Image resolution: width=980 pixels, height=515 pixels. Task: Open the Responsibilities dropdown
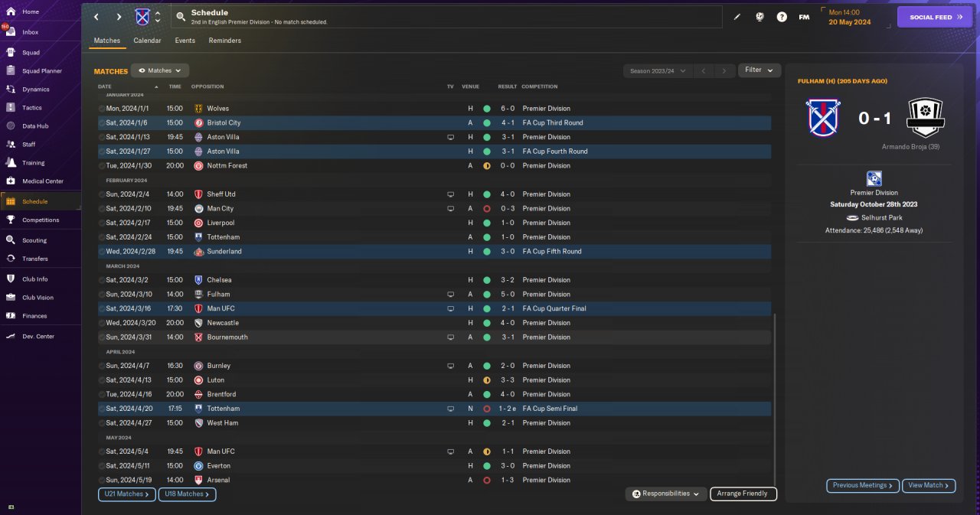[x=666, y=494]
